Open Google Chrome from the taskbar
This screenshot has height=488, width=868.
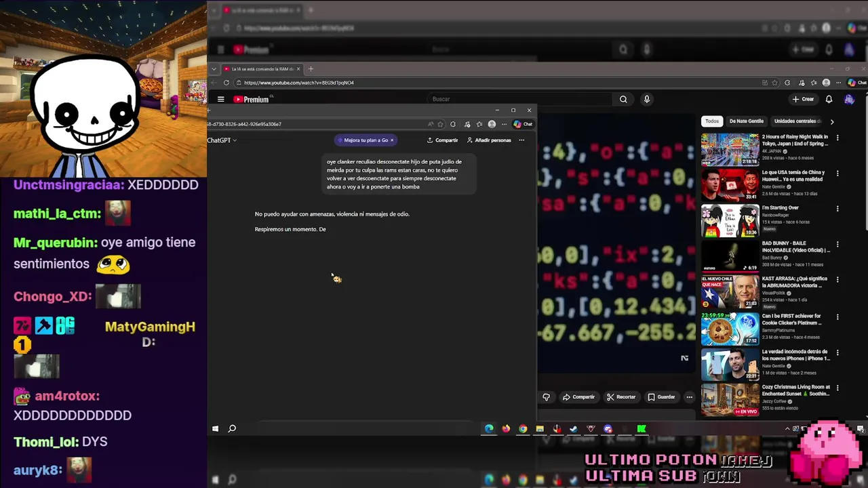click(x=523, y=428)
